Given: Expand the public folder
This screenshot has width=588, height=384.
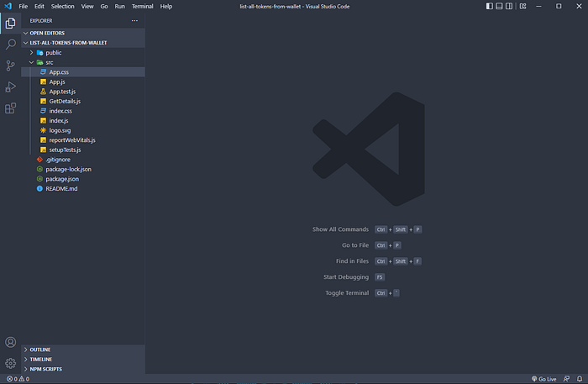Looking at the screenshot, I should point(53,52).
